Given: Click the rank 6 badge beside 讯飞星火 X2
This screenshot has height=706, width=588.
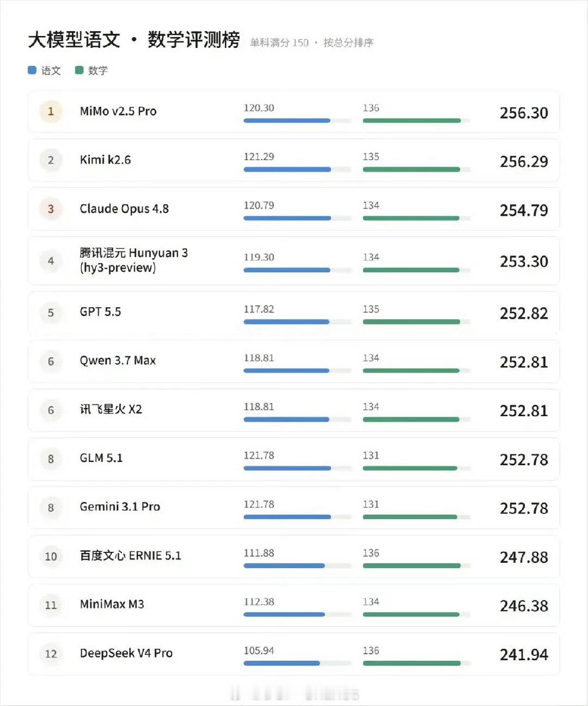Looking at the screenshot, I should pos(51,410).
